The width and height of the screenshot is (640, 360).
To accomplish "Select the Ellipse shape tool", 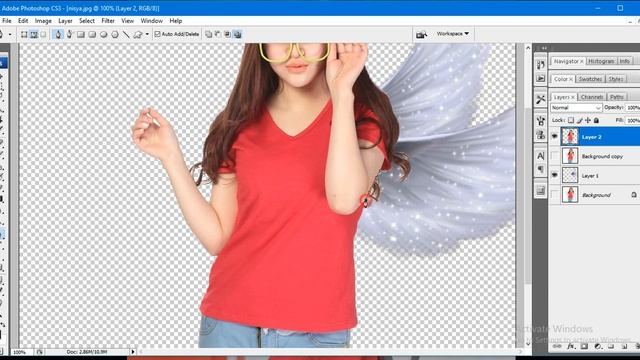I will pyautogui.click(x=104, y=35).
